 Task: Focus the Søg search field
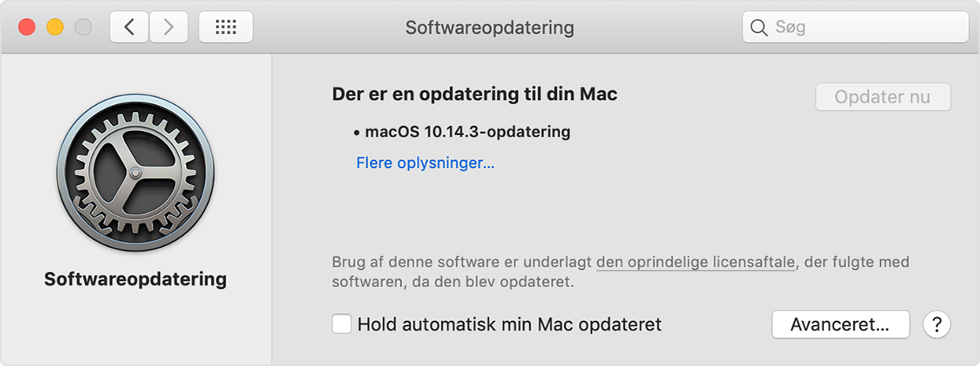coord(856,28)
